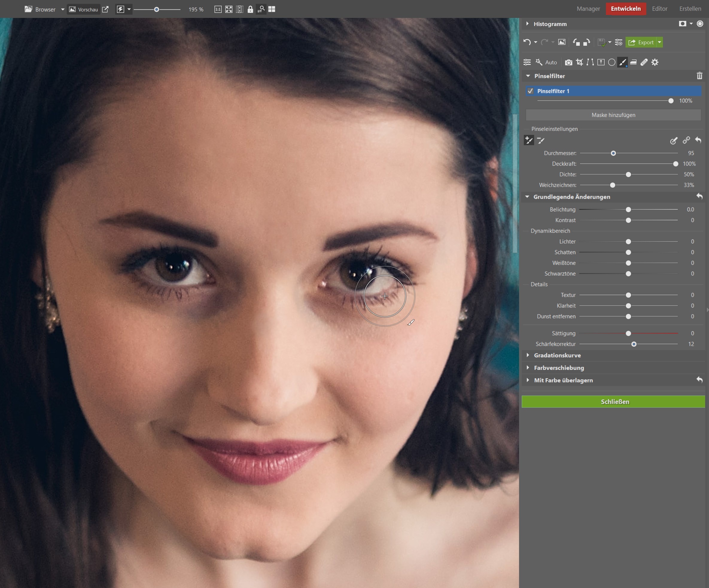
Task: Open the preview in external window
Action: (x=105, y=9)
